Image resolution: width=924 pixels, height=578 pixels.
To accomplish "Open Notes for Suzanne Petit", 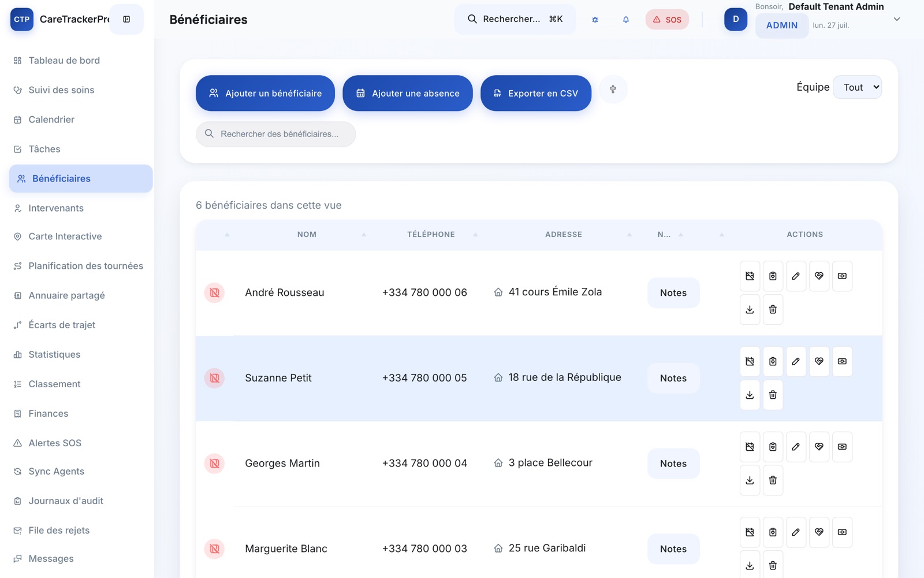I will (673, 378).
